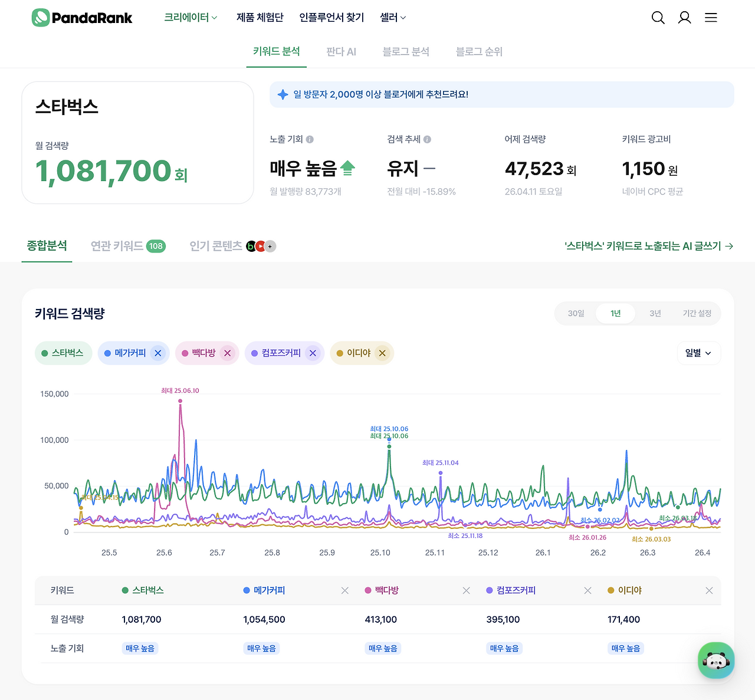Open the 기간 설정 option

click(x=697, y=313)
